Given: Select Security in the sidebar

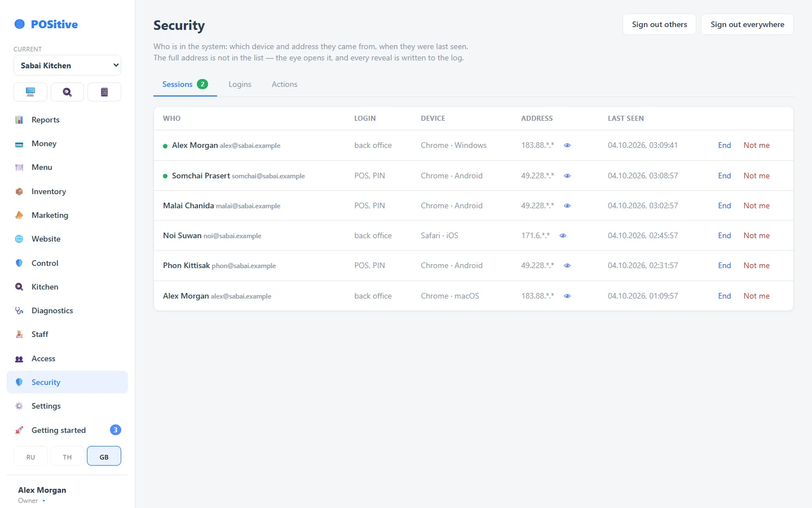Looking at the screenshot, I should 67,382.
